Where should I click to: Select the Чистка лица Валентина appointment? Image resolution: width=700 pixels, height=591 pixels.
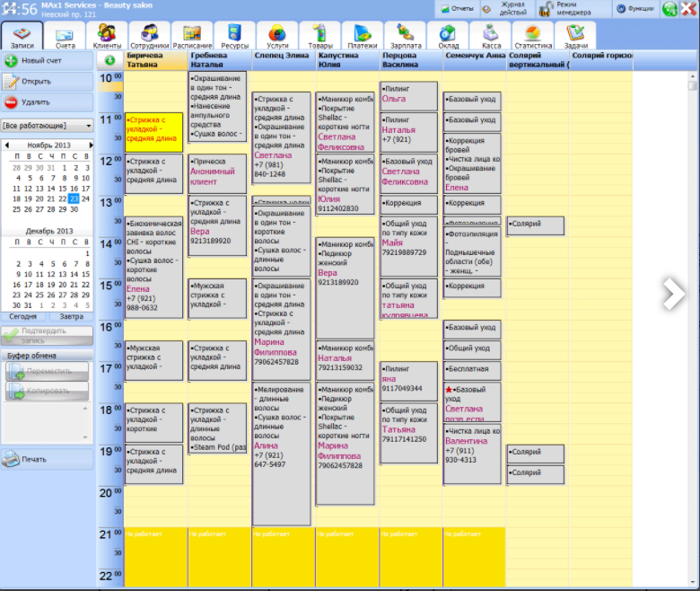coord(472,454)
